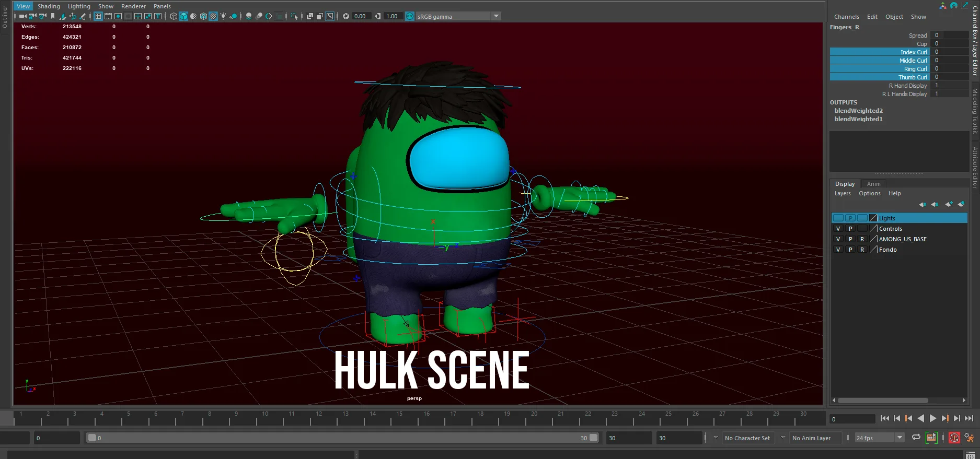Click the Gamma value field showing 1.00
Viewport: 980px width, 459px height.
(x=393, y=16)
